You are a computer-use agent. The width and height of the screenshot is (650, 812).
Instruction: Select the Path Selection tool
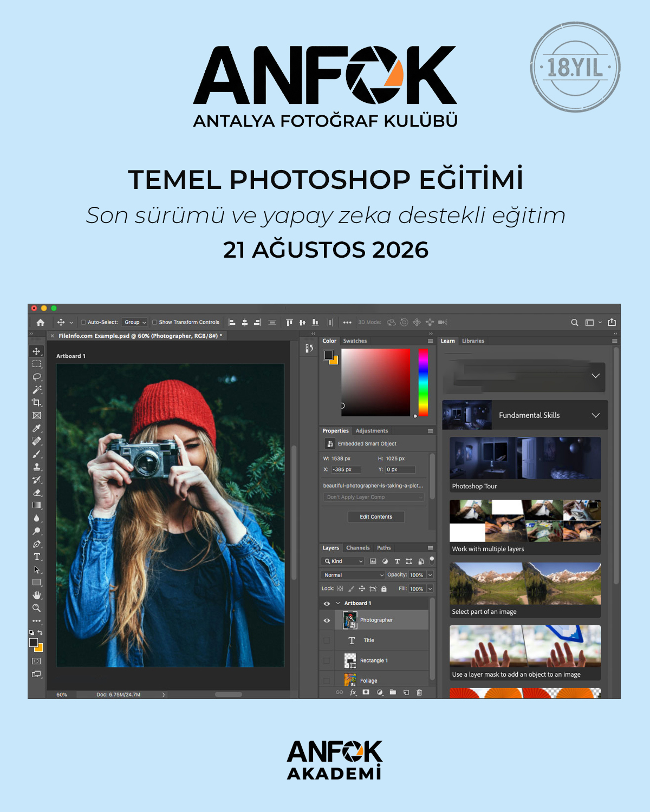pos(36,569)
